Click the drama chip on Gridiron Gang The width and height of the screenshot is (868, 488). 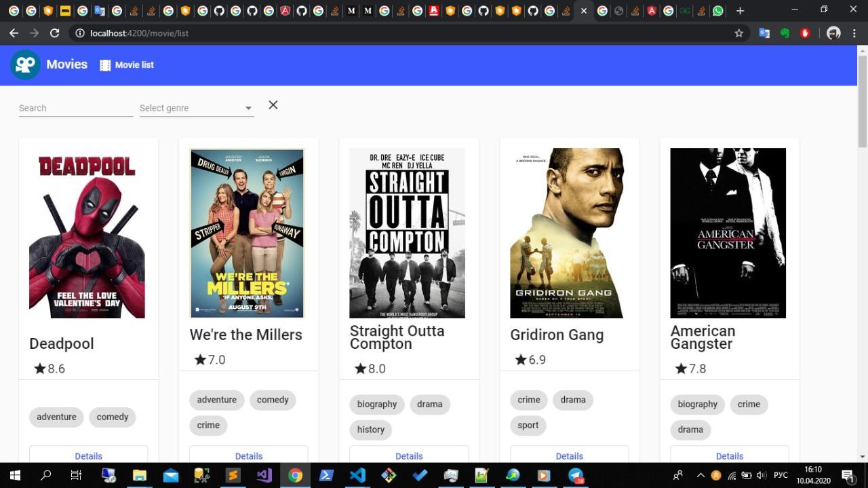(x=573, y=400)
